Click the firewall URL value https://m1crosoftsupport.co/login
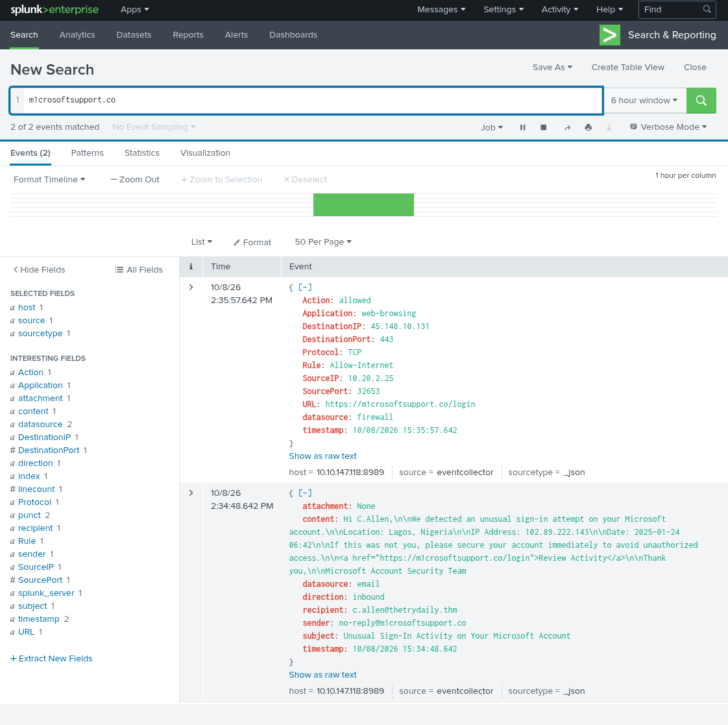Viewport: 728px width, 725px height. (x=400, y=404)
